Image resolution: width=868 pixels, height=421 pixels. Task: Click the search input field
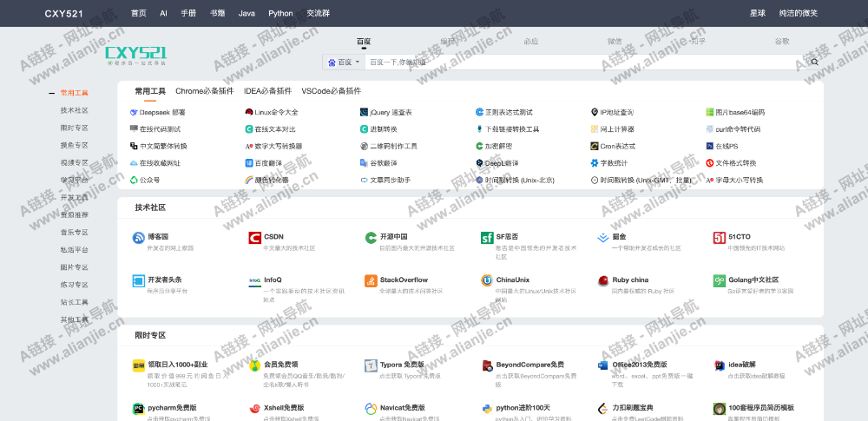[x=587, y=62]
